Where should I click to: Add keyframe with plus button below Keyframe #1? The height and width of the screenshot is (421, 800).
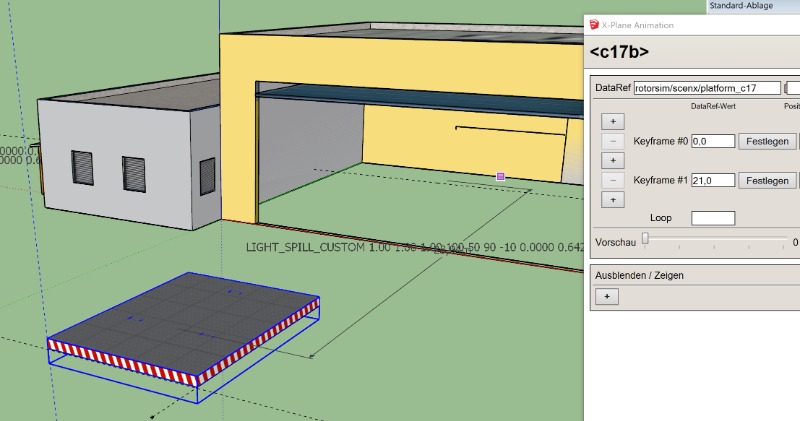coord(610,199)
